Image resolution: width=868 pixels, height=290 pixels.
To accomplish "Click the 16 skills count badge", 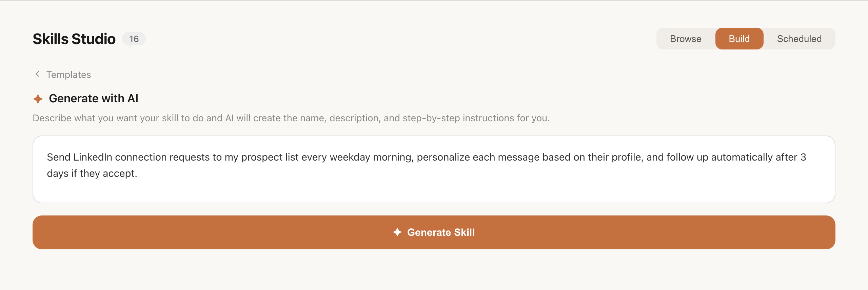I will pyautogui.click(x=134, y=39).
